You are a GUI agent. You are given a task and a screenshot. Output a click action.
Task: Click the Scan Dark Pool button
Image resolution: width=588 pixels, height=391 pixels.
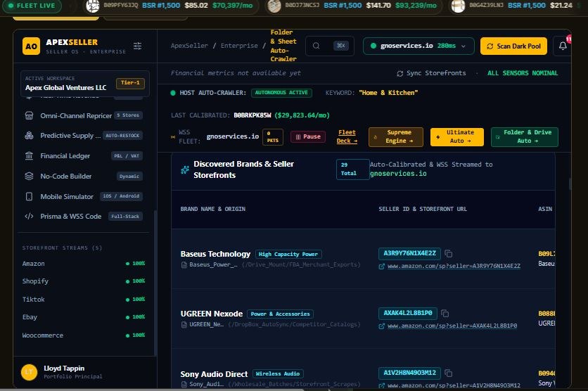tap(513, 46)
